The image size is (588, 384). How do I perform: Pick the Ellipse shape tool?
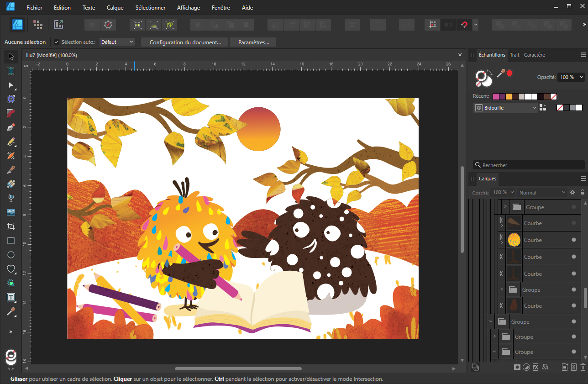click(x=11, y=255)
